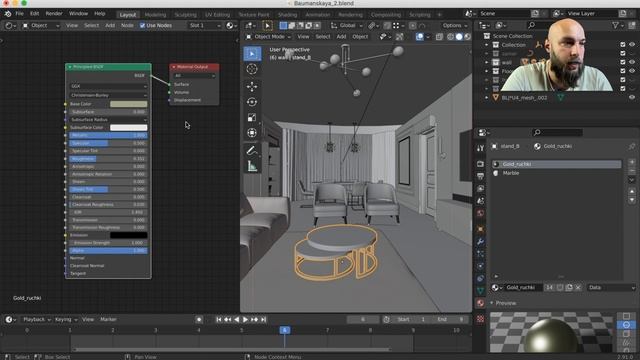The width and height of the screenshot is (640, 360).
Task: Toggle the pin icon in the properties header
Action: coord(632,146)
